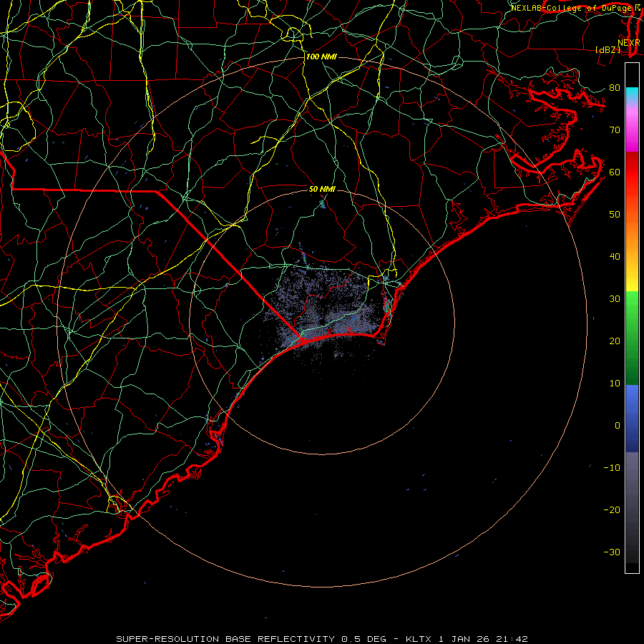Click the -10 value on the dBZ scale
The height and width of the screenshot is (644, 644).
point(612,467)
